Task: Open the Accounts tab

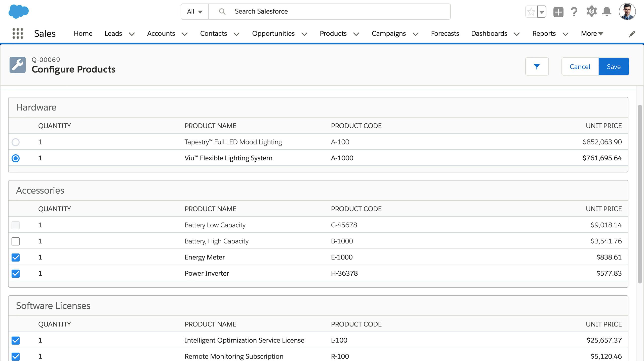Action: (x=161, y=33)
